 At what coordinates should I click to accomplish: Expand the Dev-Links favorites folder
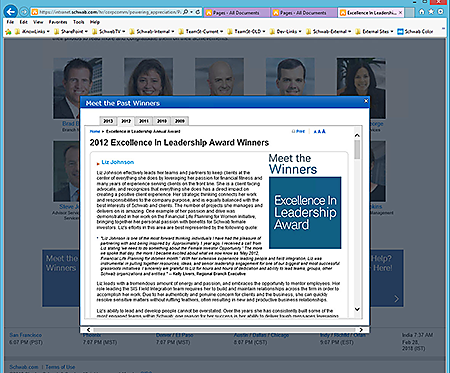click(286, 32)
